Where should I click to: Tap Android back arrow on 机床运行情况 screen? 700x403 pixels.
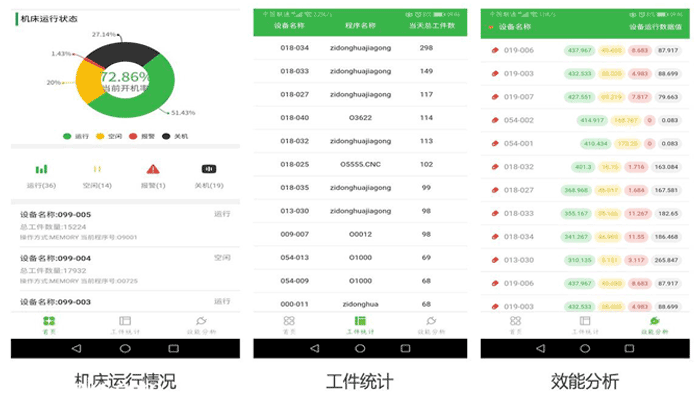[x=76, y=349]
